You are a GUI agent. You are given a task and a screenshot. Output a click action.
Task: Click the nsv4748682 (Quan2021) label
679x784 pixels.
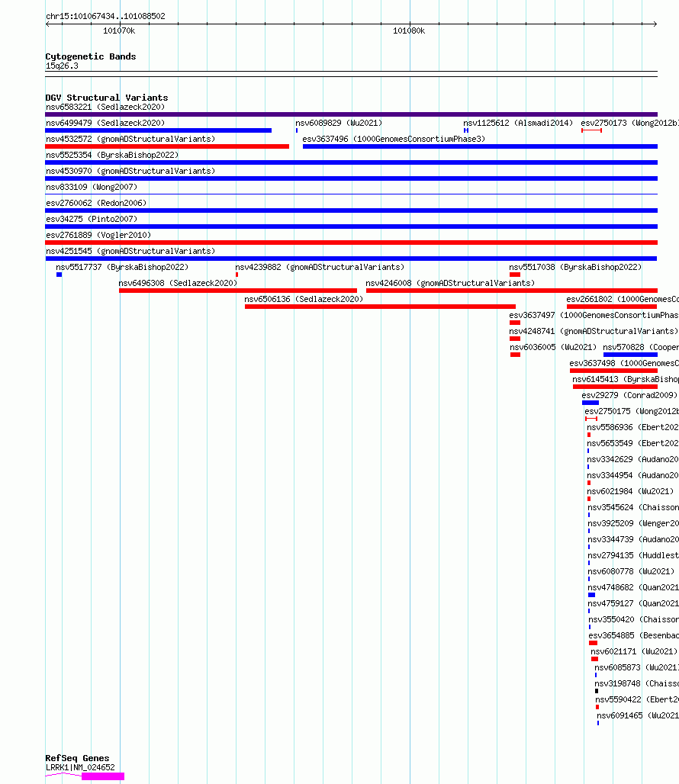633,587
